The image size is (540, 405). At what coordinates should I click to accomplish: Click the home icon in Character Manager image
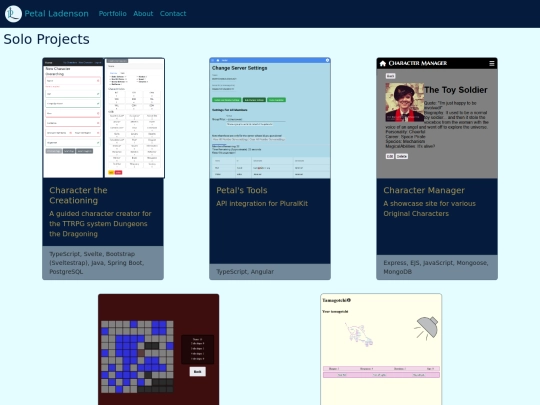tap(383, 63)
